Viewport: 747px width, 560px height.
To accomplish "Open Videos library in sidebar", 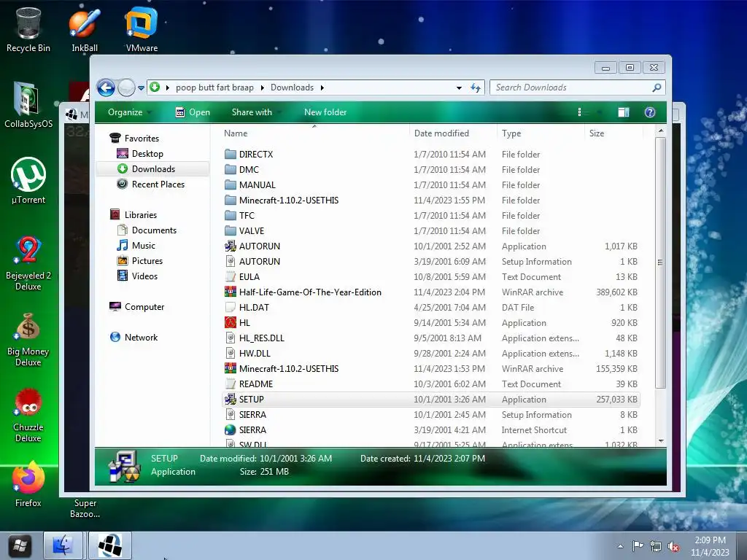I will tap(144, 276).
